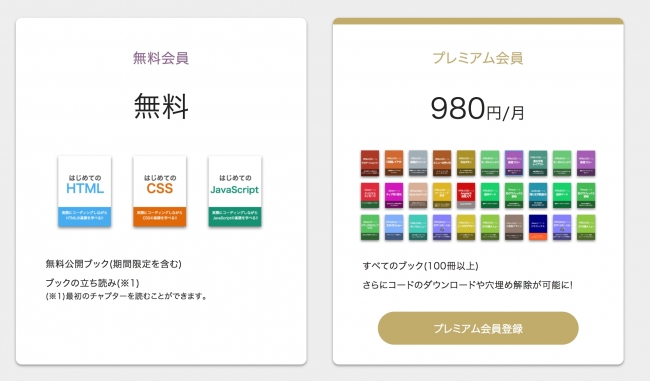Click the ブックの立ち読み(※1) text
The image size is (650, 381).
tap(92, 283)
